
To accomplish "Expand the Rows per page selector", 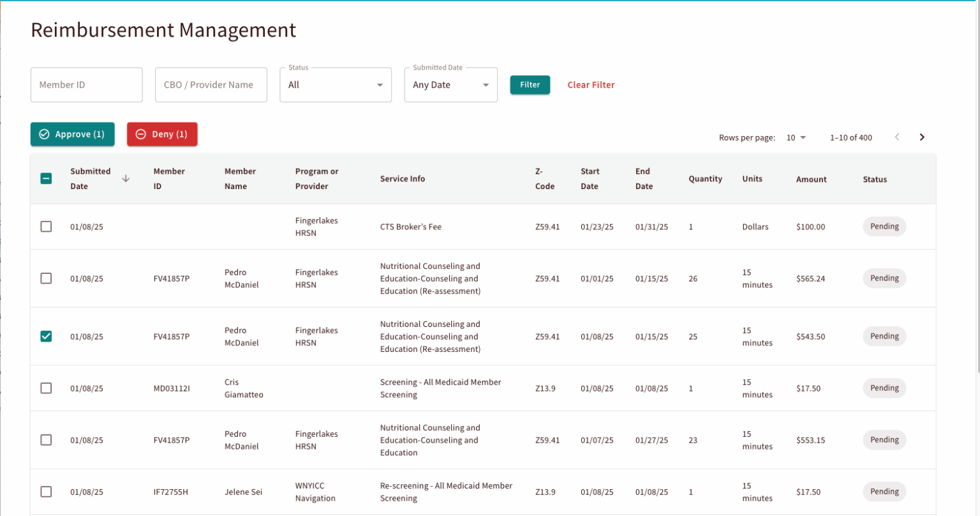I will [x=796, y=137].
